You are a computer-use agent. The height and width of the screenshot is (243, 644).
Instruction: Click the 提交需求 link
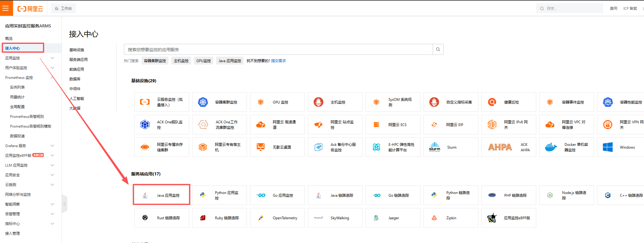[278, 61]
